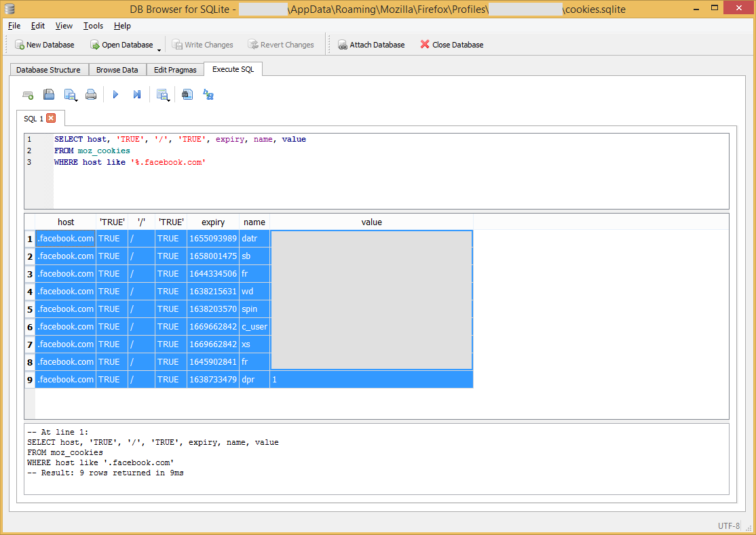The height and width of the screenshot is (535, 756).
Task: Click New Database toolbar button
Action: [x=44, y=45]
